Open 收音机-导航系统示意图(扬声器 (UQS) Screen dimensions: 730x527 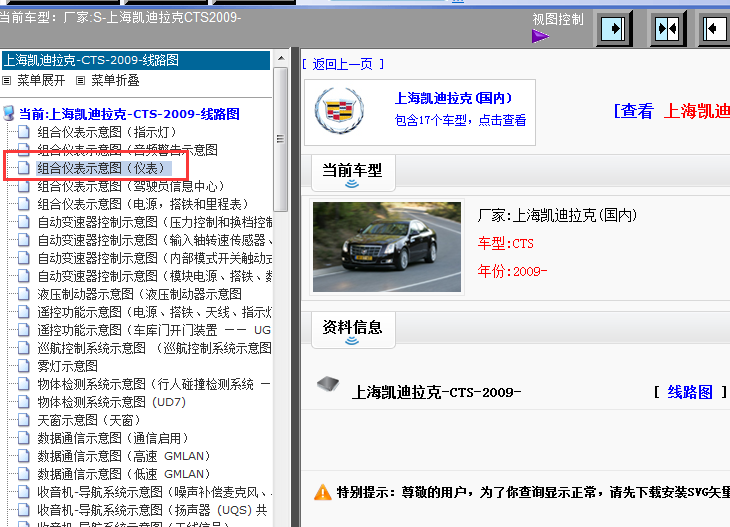pyautogui.click(x=153, y=510)
